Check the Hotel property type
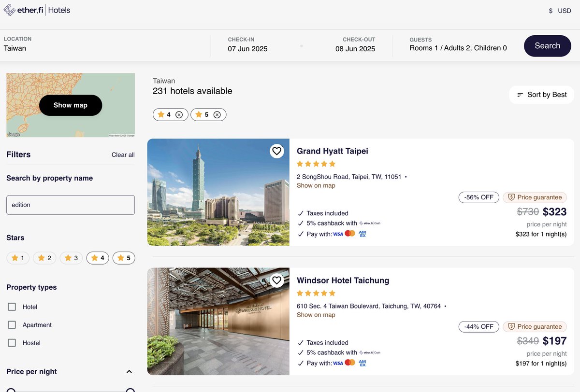This screenshot has width=580, height=392. pyautogui.click(x=12, y=307)
